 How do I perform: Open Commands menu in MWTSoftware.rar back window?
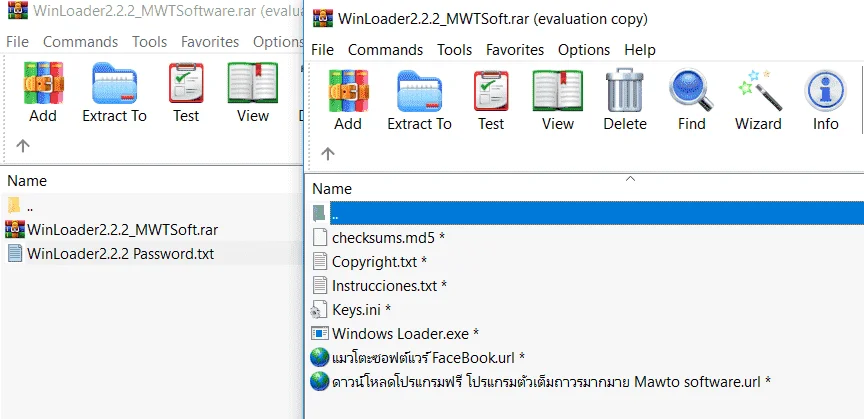[80, 42]
